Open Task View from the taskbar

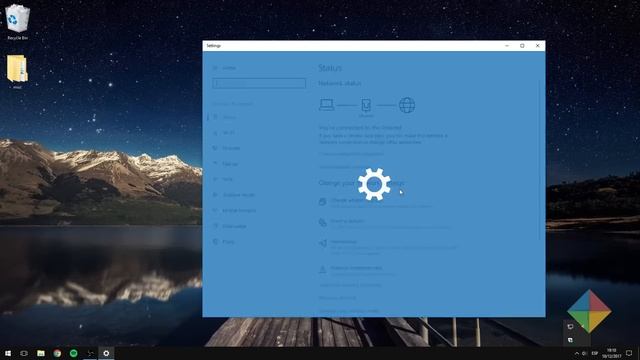click(x=24, y=353)
